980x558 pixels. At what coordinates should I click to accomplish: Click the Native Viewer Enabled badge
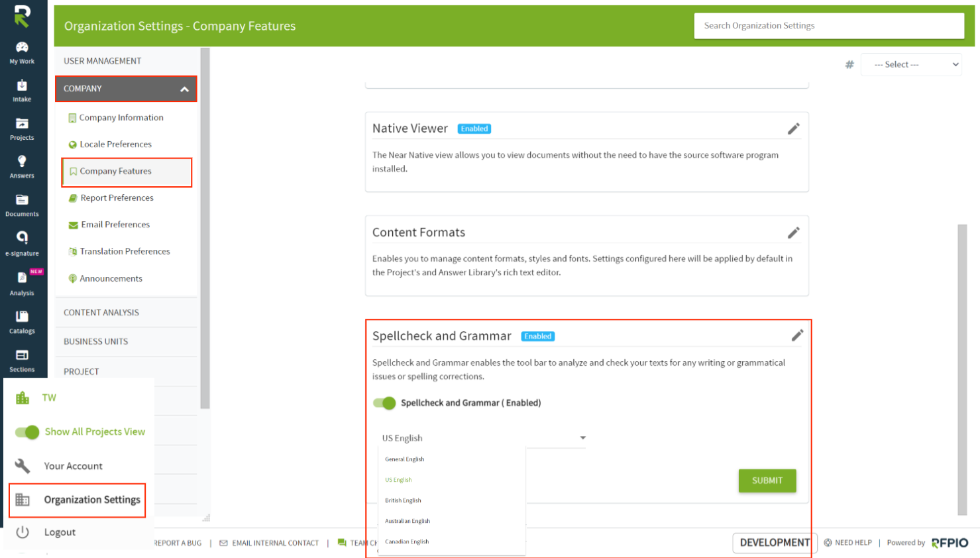click(474, 129)
